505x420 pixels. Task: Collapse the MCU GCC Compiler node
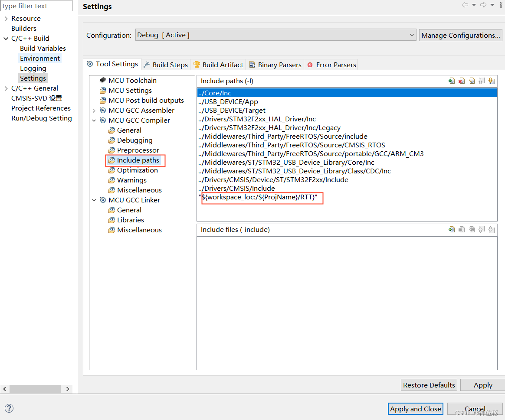(94, 120)
